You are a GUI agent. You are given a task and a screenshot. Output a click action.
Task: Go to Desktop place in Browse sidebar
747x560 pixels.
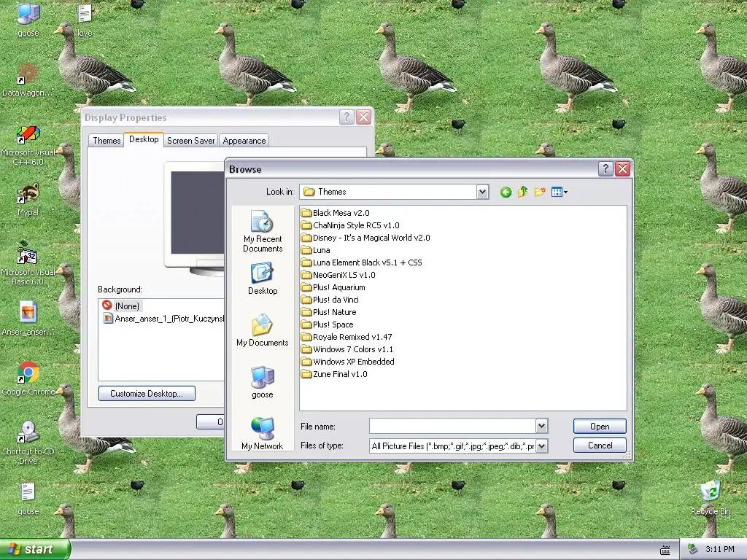pos(262,279)
